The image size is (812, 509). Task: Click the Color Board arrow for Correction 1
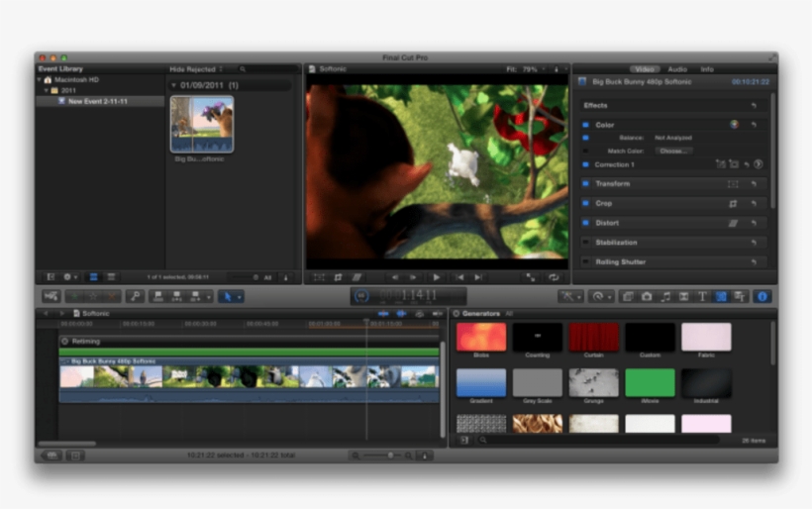coord(759,164)
